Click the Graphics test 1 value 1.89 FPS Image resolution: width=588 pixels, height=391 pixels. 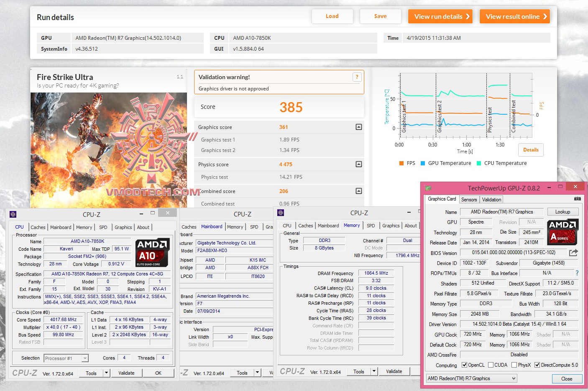(289, 140)
